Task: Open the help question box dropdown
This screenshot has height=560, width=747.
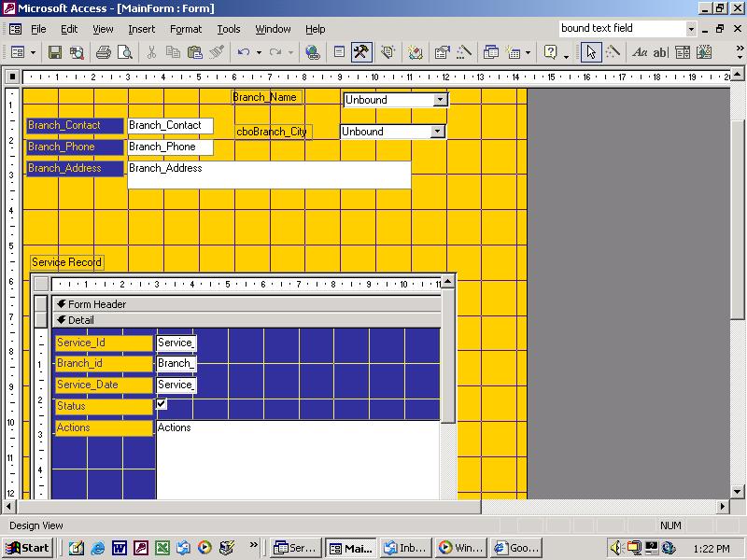Action: tap(691, 29)
